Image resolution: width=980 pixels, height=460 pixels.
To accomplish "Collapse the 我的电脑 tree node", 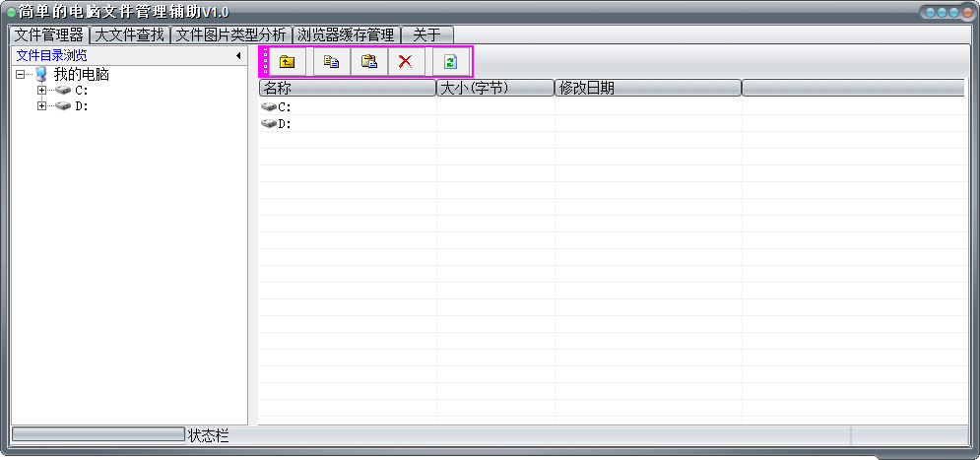I will click(20, 75).
